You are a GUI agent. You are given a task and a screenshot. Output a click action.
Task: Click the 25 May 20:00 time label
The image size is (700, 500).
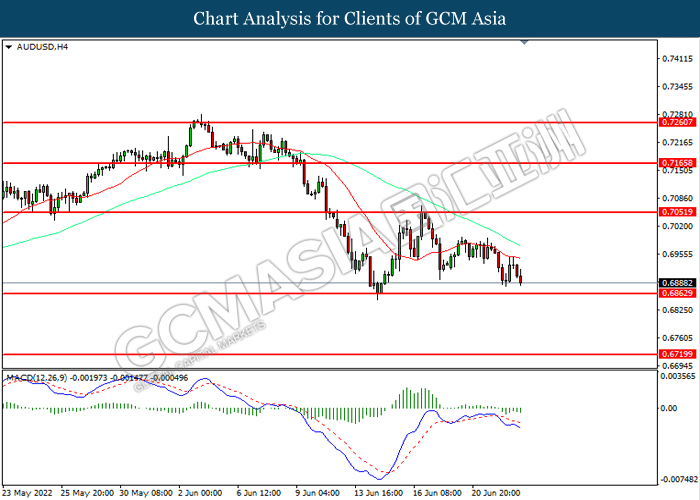click(87, 493)
